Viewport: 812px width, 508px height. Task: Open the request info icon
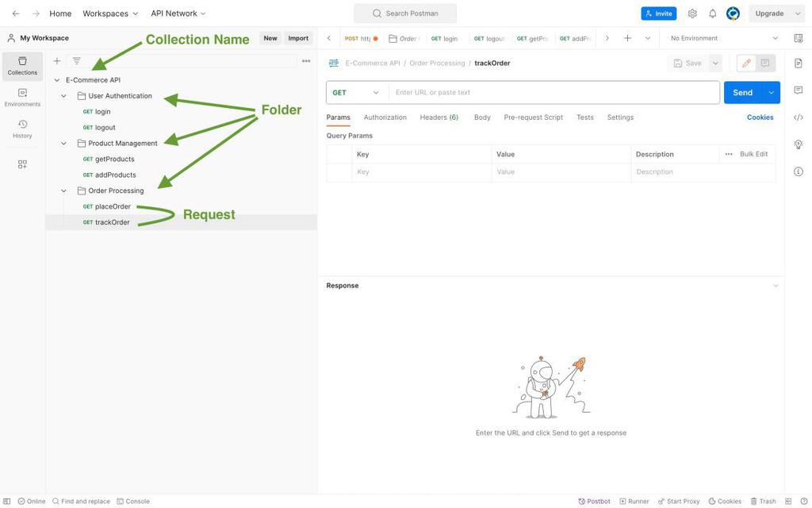[x=798, y=171]
